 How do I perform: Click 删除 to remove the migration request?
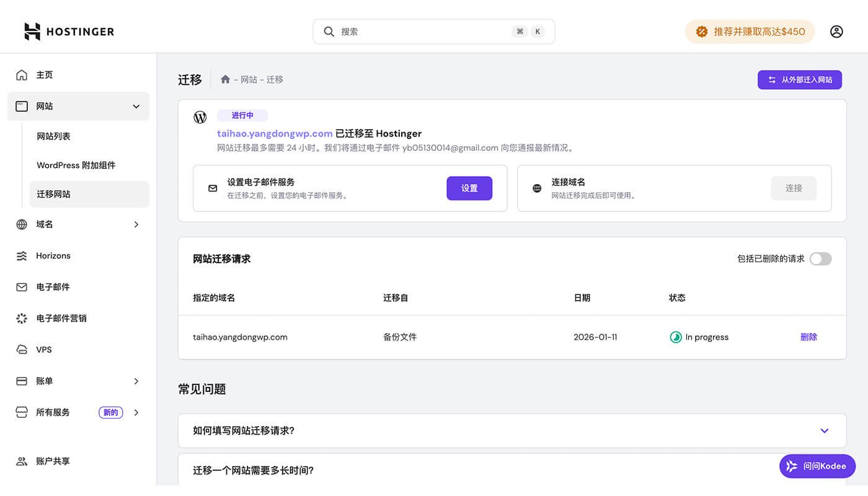click(808, 337)
